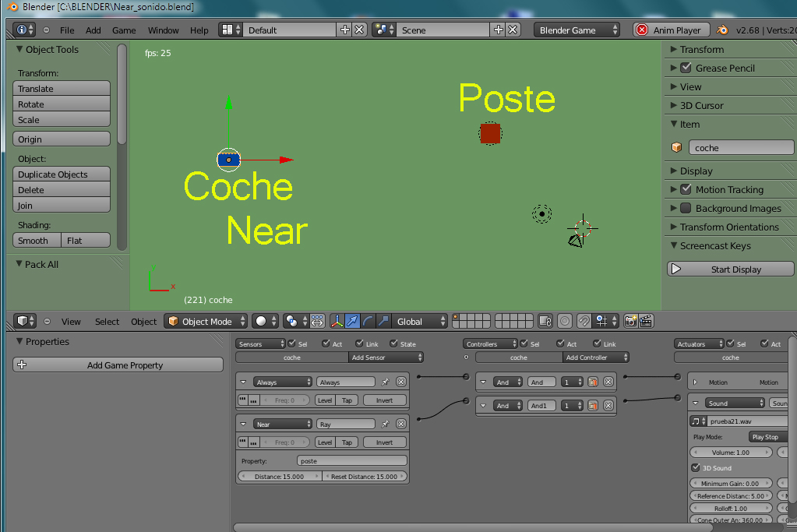Toggle Controllers Link checkbox
This screenshot has width=797, height=532.
pyautogui.click(x=597, y=344)
